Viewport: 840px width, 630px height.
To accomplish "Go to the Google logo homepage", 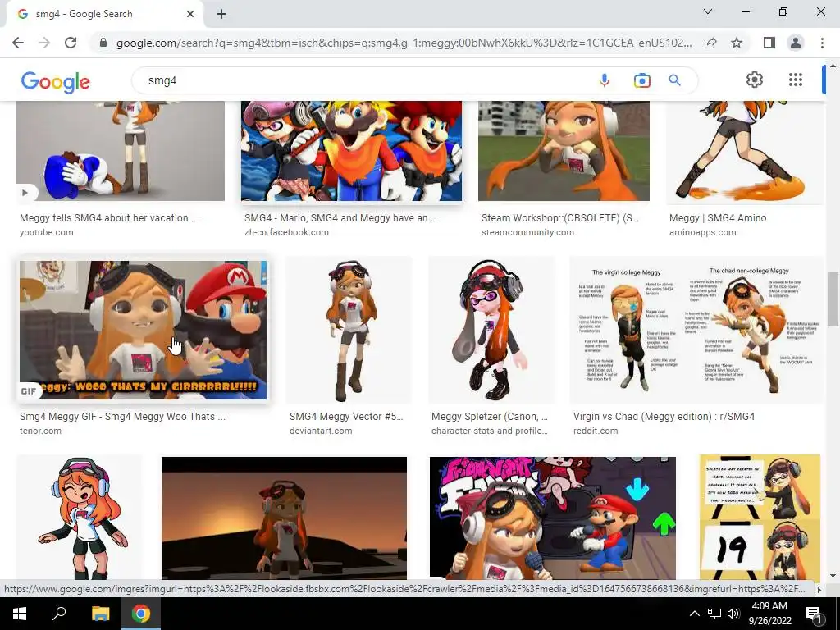I will 56,82.
